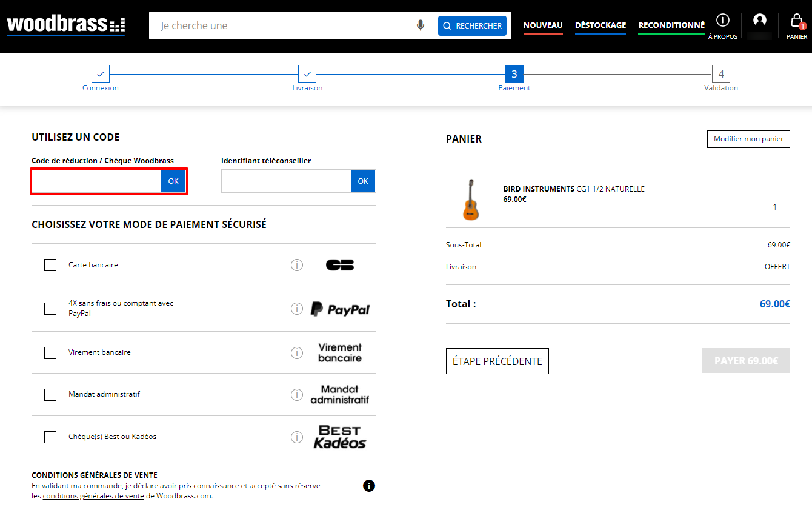This screenshot has height=527, width=812.
Task: Click BIRD INSTRUMENTS CG1 1/2 NATURELLE product name
Action: point(574,189)
